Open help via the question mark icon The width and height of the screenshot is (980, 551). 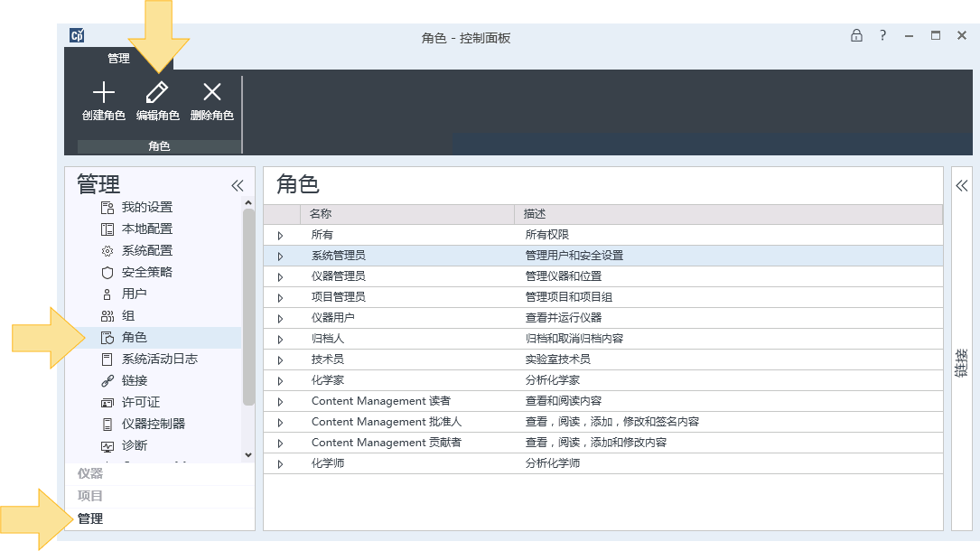click(x=882, y=35)
